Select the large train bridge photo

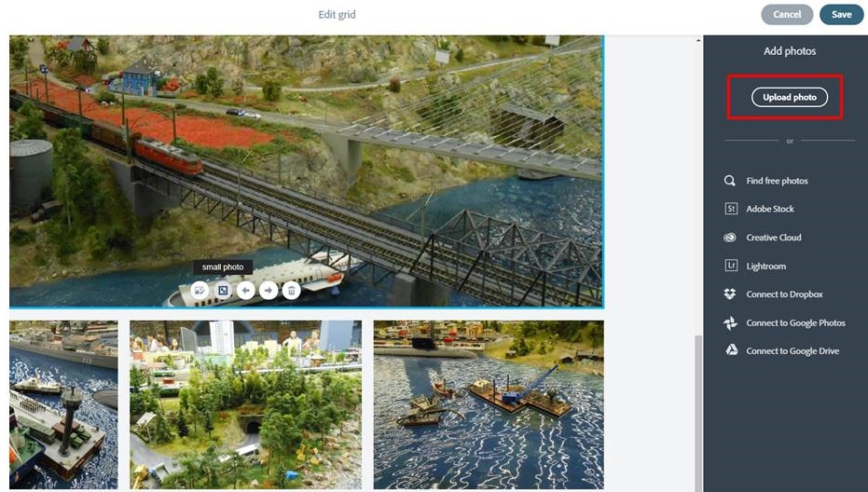306,171
